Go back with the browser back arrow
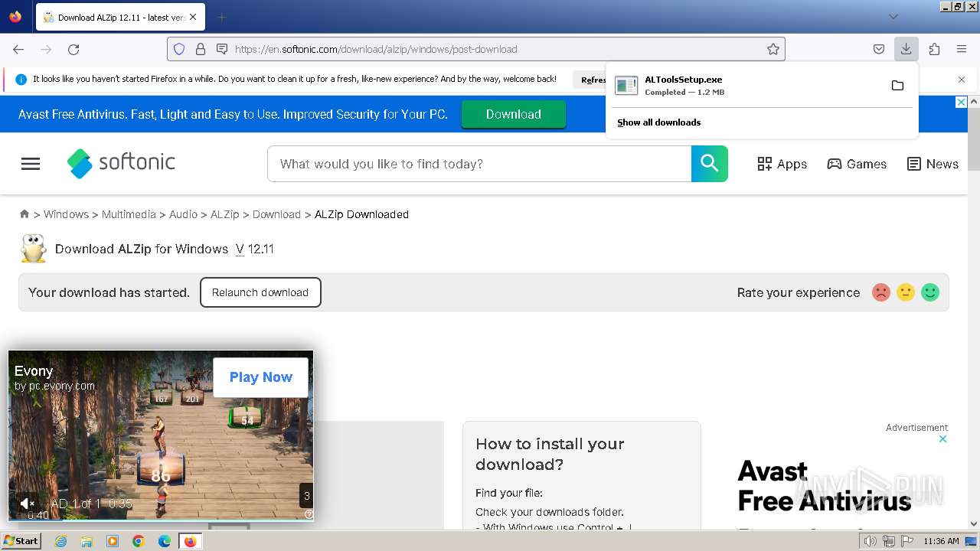980x551 pixels. [18, 49]
